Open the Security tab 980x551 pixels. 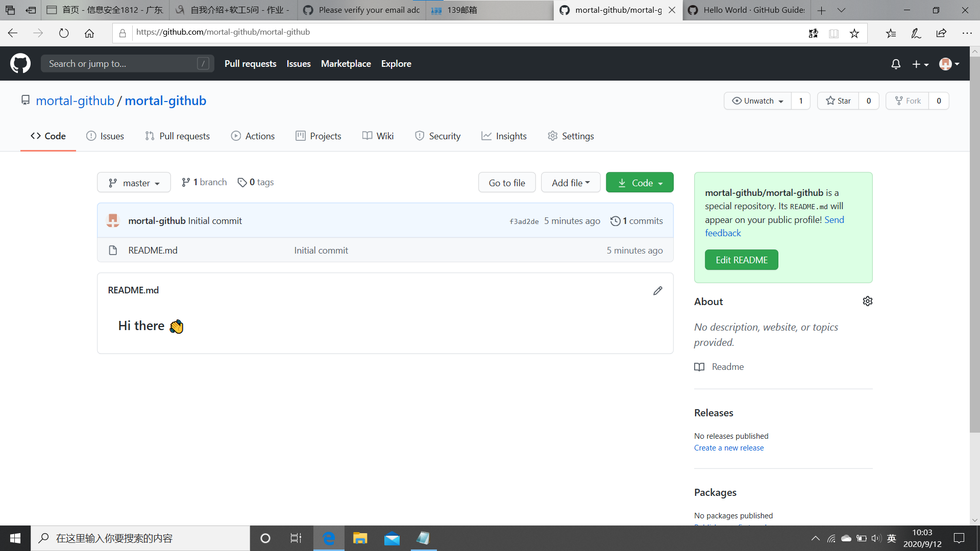[437, 136]
